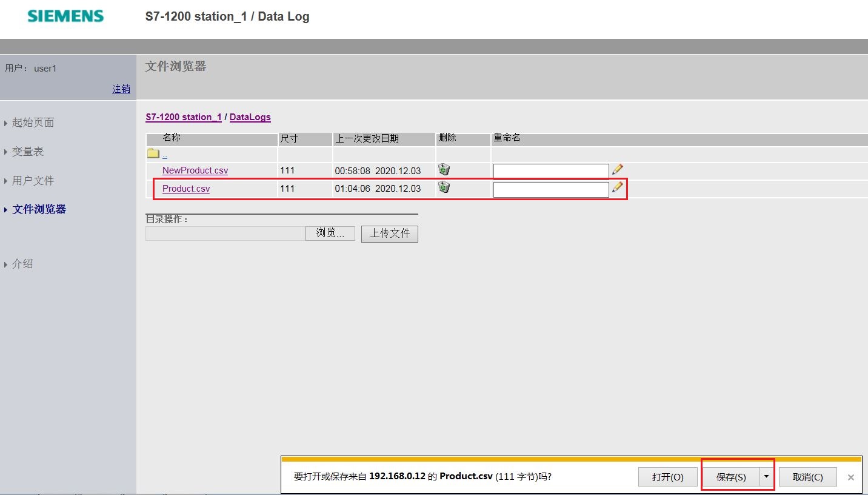Focus the rename field for Product.csv
868x495 pixels.
pyautogui.click(x=551, y=190)
